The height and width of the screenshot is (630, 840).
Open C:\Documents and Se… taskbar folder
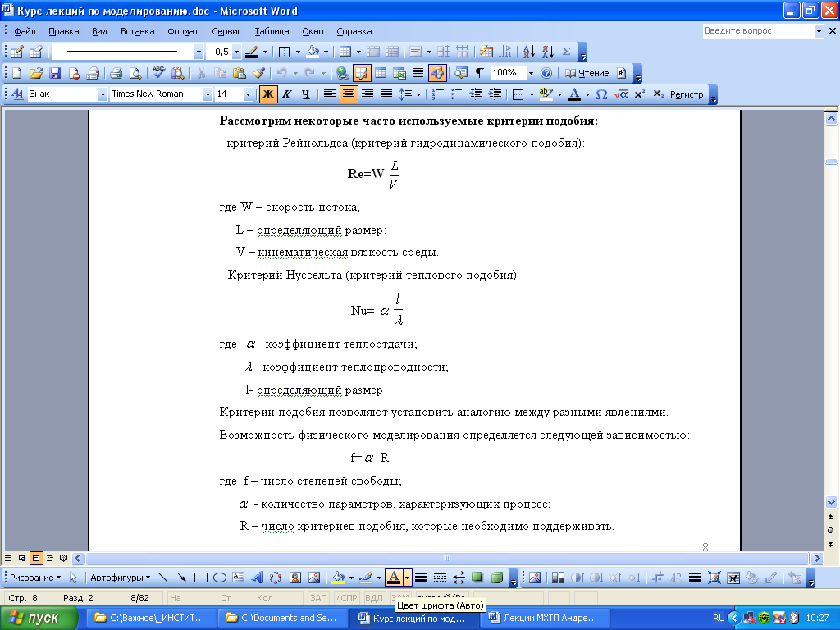282,618
